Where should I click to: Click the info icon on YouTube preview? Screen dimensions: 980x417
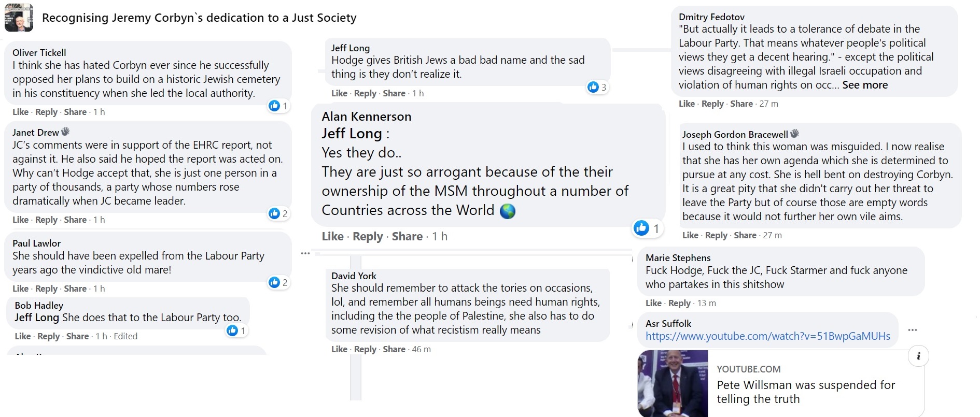(x=918, y=356)
